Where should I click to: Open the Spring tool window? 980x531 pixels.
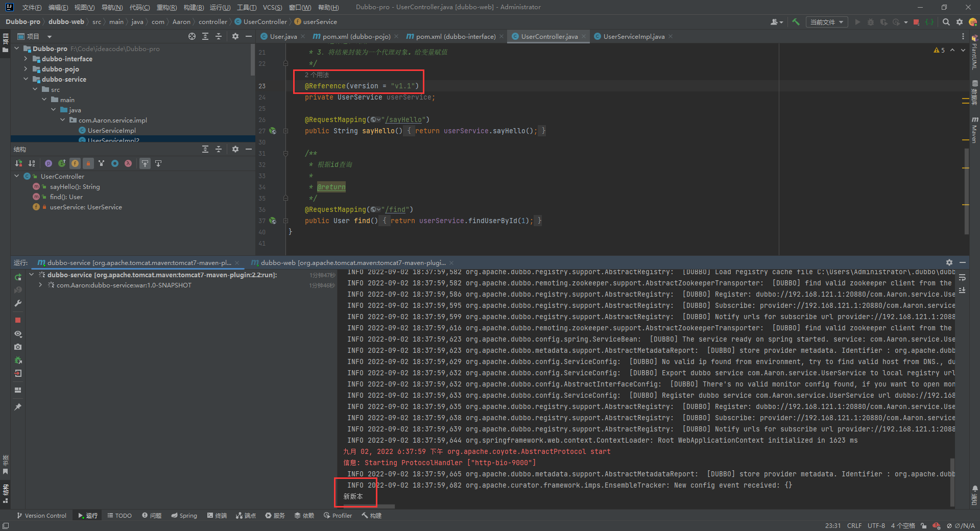point(184,515)
